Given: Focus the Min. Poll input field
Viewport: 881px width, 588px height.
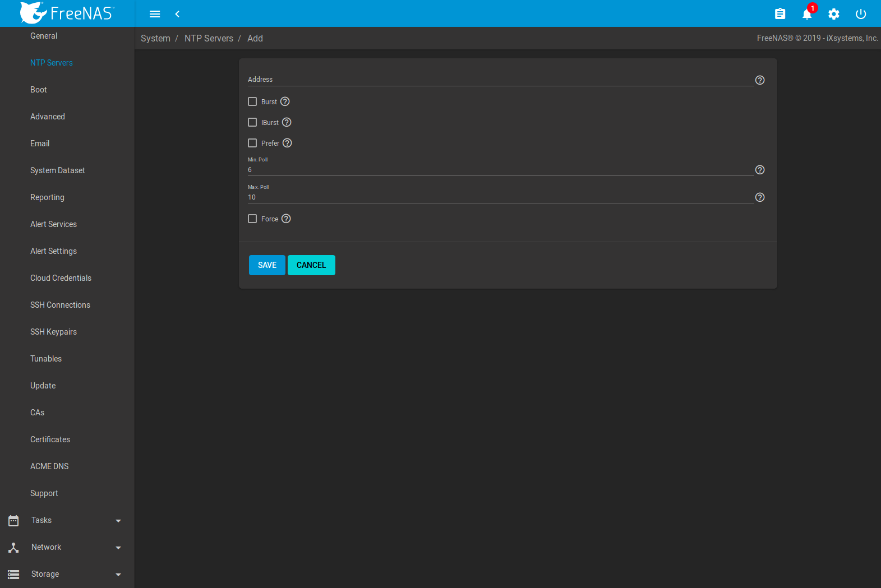Looking at the screenshot, I should (501, 170).
